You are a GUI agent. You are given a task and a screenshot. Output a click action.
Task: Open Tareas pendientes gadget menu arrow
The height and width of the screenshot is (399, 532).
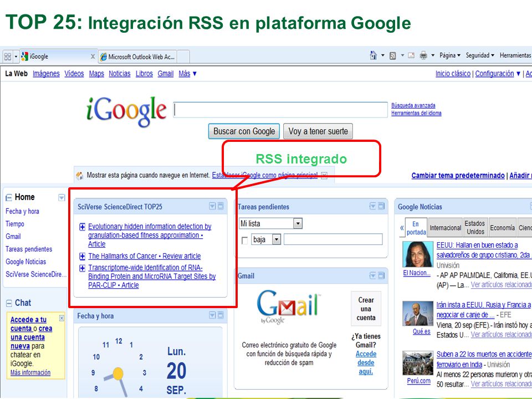point(372,206)
